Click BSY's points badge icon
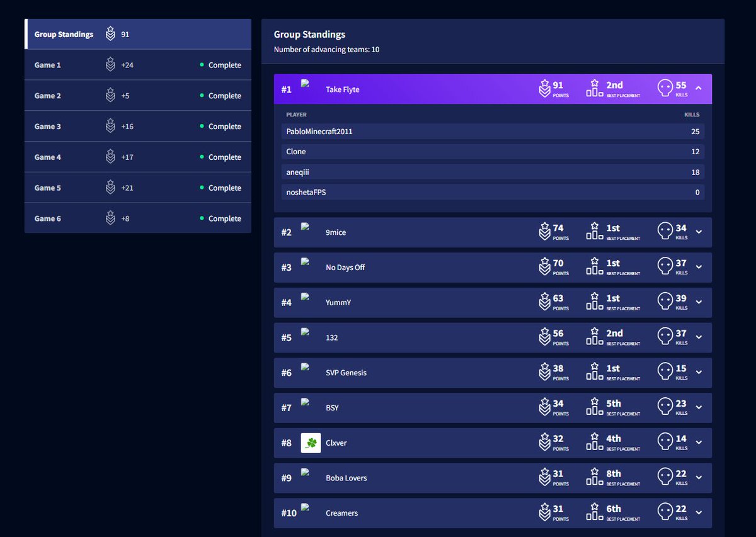Screen dimensions: 756x537 [544, 408]
